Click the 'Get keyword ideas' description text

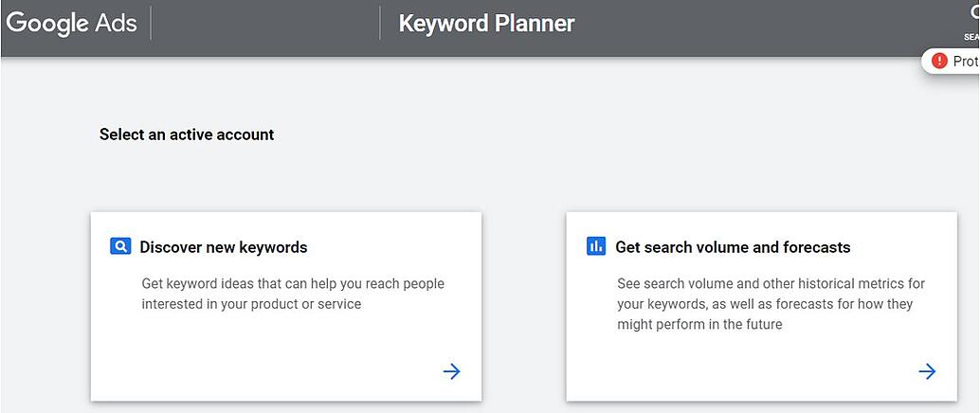pyautogui.click(x=293, y=283)
